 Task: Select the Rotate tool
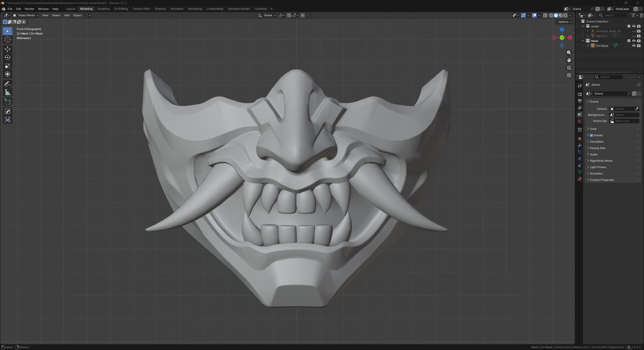[8, 57]
